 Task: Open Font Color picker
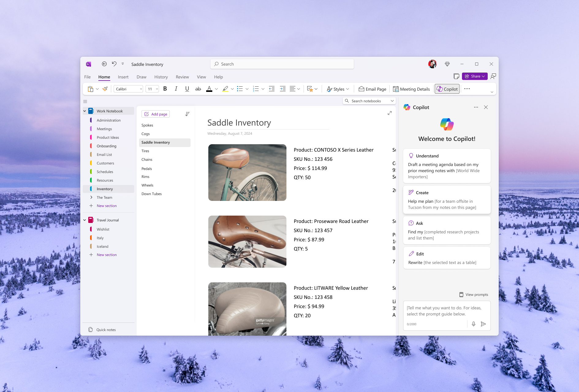(209, 89)
